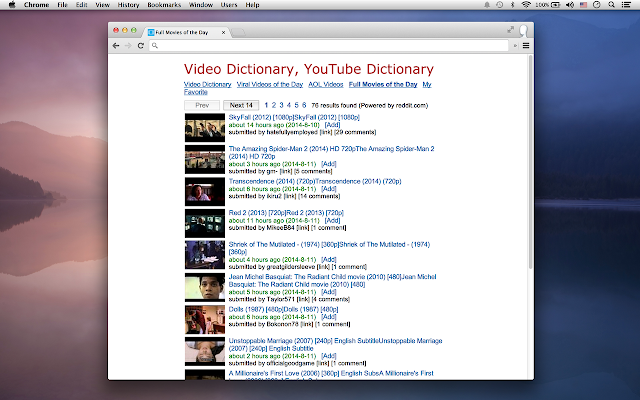640x400 pixels.
Task: Open the History menu
Action: pyautogui.click(x=128, y=5)
